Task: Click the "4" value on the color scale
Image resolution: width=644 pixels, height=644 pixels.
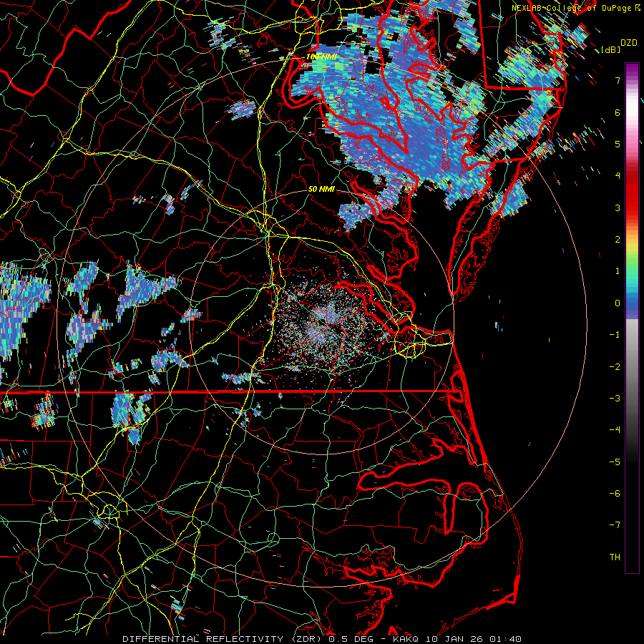Action: [618, 176]
